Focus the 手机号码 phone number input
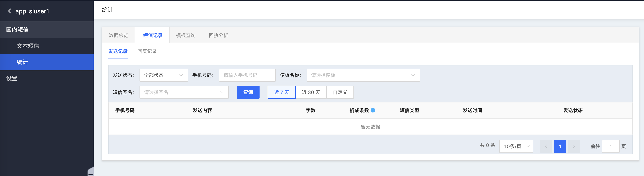The height and width of the screenshot is (176, 644). point(247,75)
